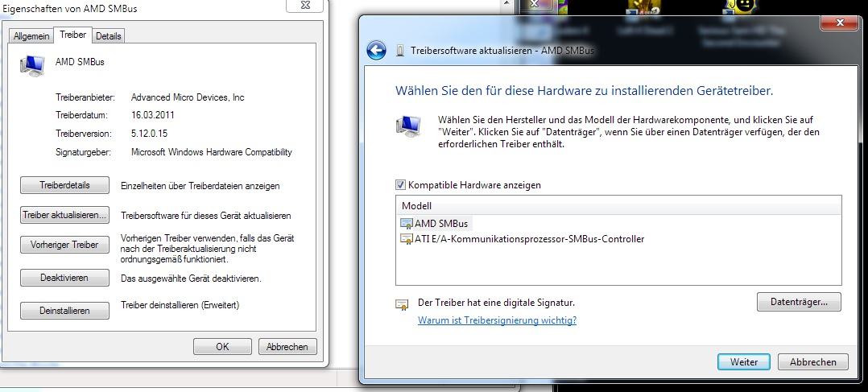Click Der Treiber hat eine digitale Signatur text
Screen dimensions: 868x392
pyautogui.click(x=496, y=303)
